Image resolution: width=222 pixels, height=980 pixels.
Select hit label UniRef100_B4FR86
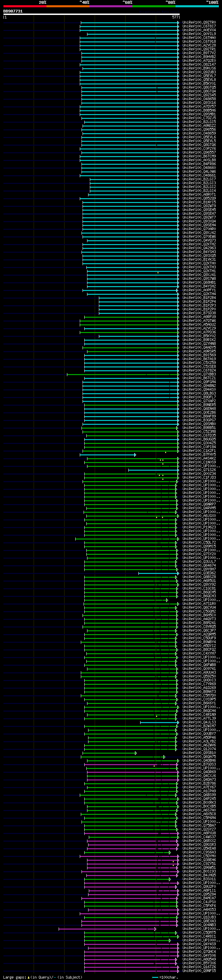point(199,164)
